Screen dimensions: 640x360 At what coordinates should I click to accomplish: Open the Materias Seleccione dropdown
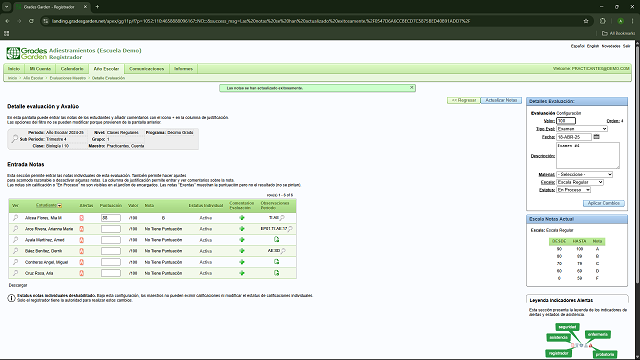(584, 174)
